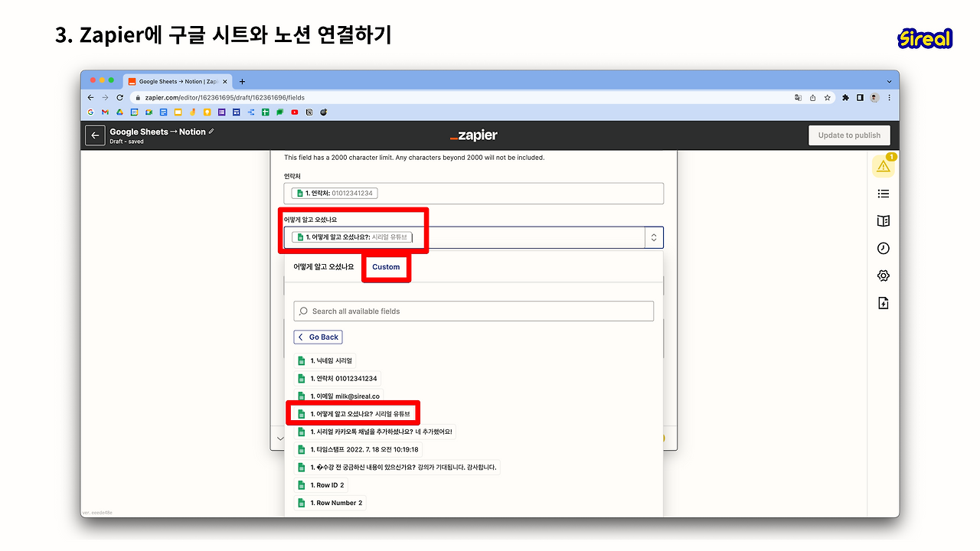Open the Gmail bookmark
Viewport: 980px width, 551px height.
coord(105,112)
